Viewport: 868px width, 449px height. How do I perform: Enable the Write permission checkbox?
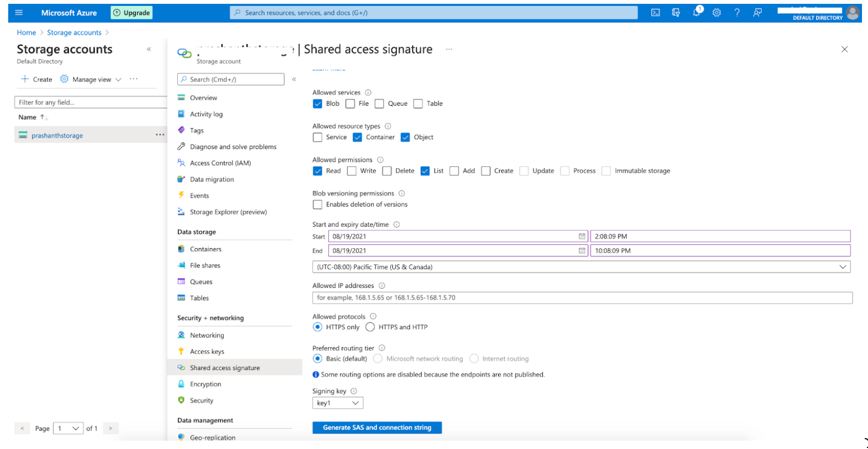coord(352,171)
